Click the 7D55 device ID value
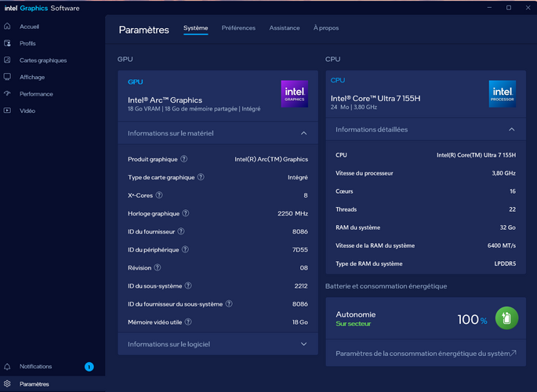The image size is (537, 392). [300, 249]
